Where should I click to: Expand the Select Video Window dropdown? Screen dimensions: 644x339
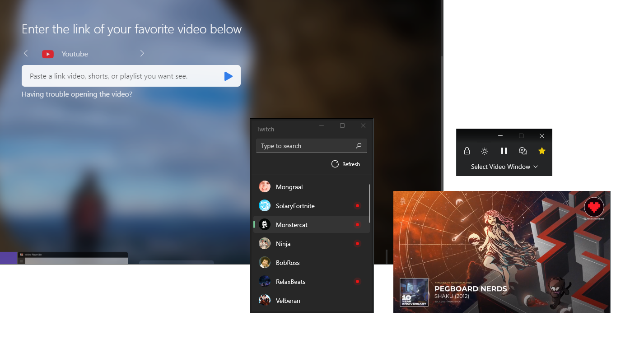pos(504,167)
